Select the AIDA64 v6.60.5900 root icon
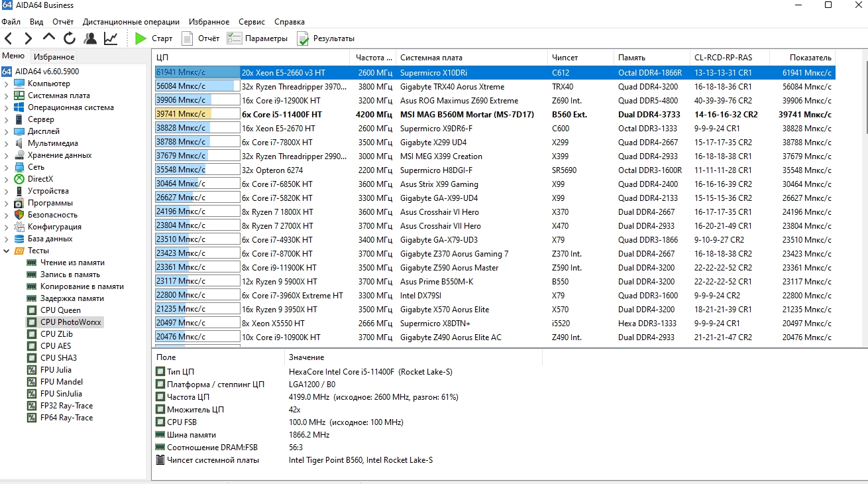Viewport: 868px width, 484px height. 7,72
